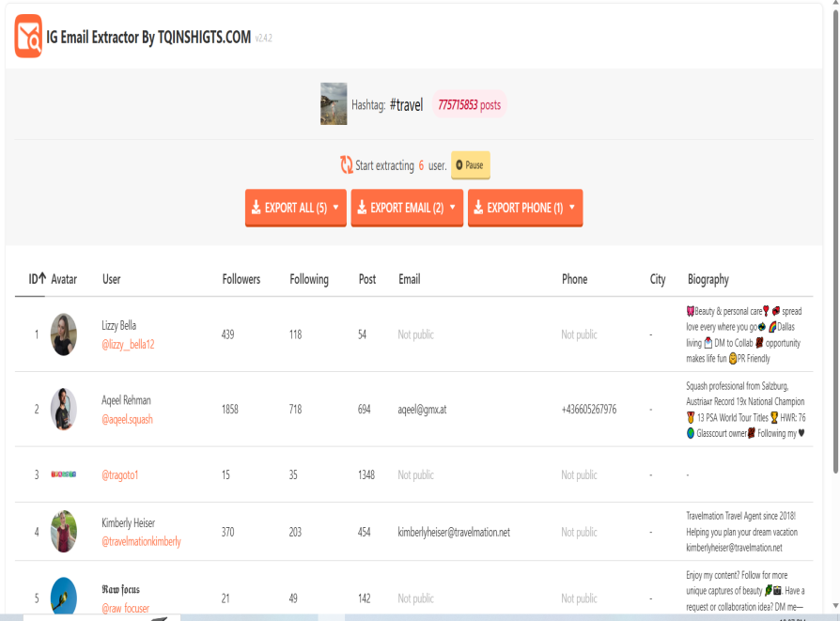The width and height of the screenshot is (840, 621).
Task: Select the kimberlyheiser@travelmation.net email cell
Action: click(x=454, y=532)
